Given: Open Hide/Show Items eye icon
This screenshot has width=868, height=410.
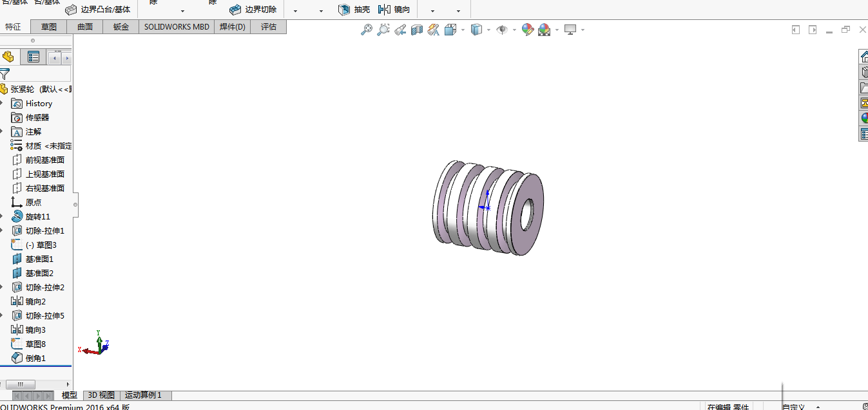Looking at the screenshot, I should point(502,30).
